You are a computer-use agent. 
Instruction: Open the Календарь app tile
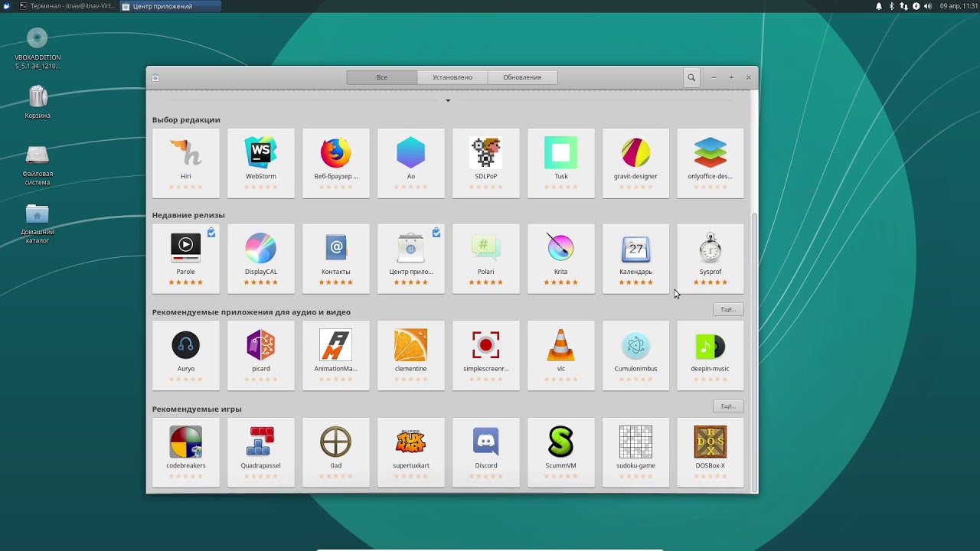[636, 259]
